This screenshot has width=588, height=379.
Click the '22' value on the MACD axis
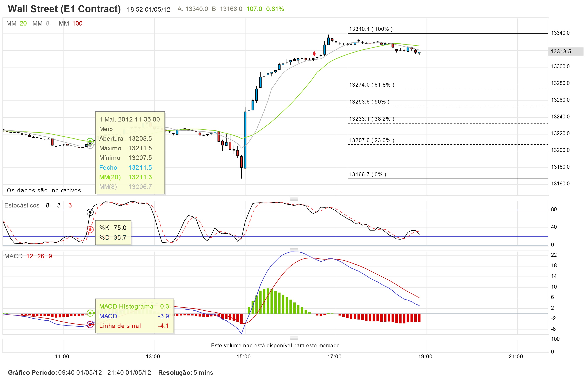[x=554, y=255]
